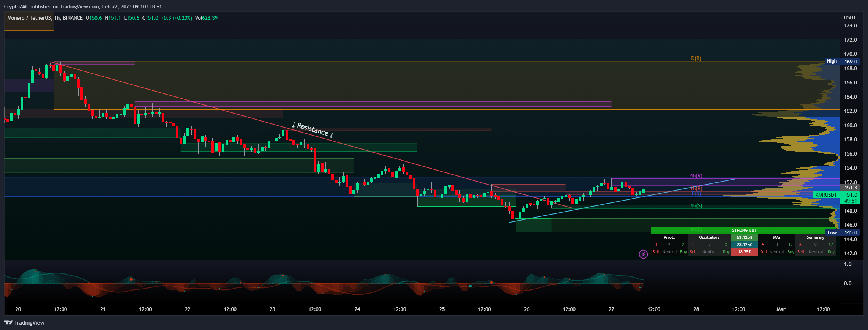The image size is (868, 330).
Task: Click the date 23 on time axis
Action: [x=272, y=309]
